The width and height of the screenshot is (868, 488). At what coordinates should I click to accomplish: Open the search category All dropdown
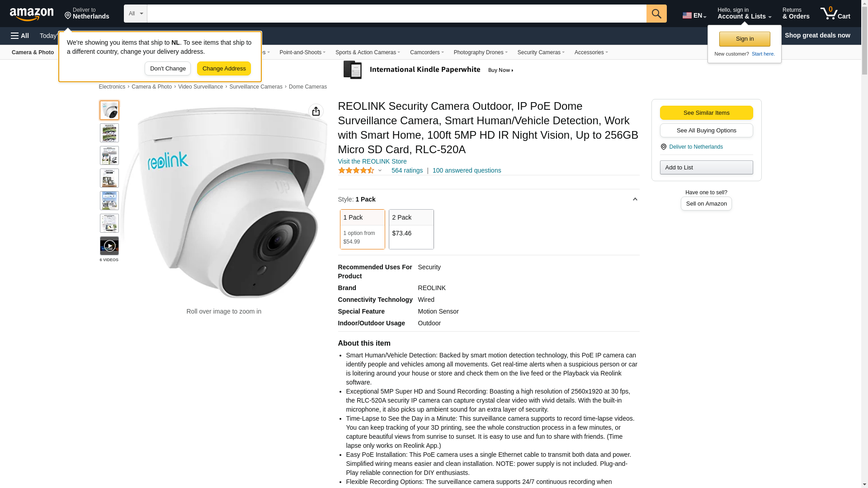coord(136,14)
